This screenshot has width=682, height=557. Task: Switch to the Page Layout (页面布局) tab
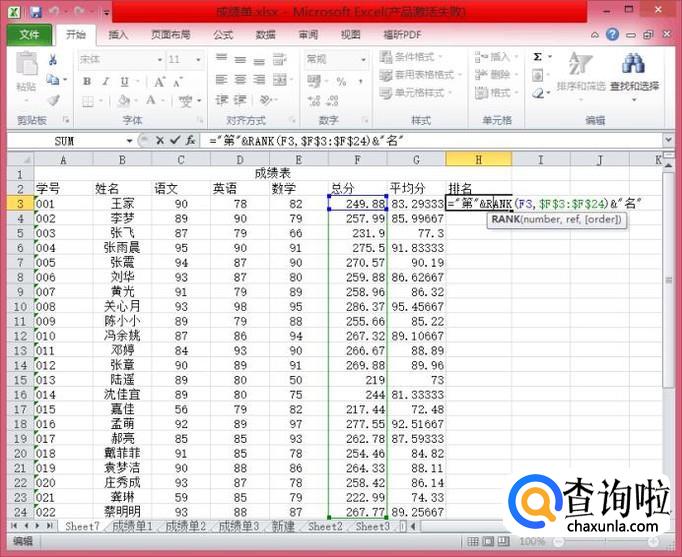[170, 35]
